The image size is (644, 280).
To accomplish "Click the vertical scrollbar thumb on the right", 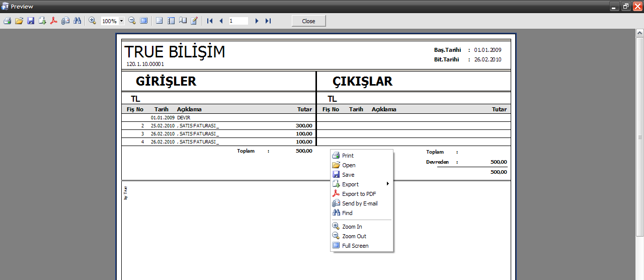I will (x=639, y=137).
